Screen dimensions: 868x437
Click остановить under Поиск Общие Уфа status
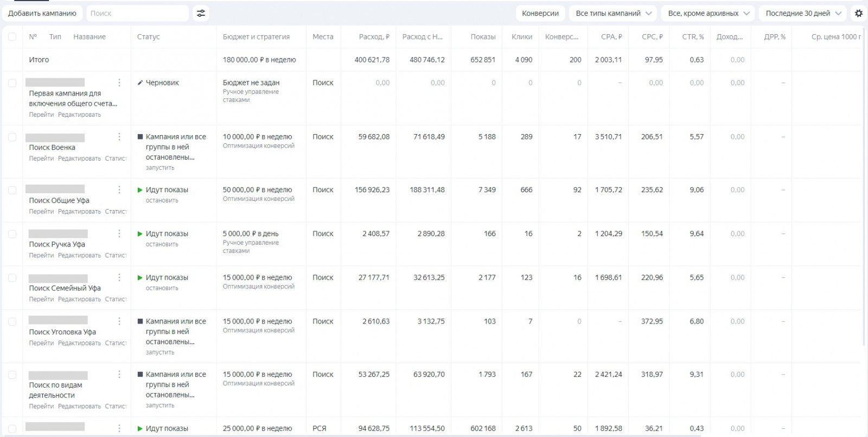[162, 200]
